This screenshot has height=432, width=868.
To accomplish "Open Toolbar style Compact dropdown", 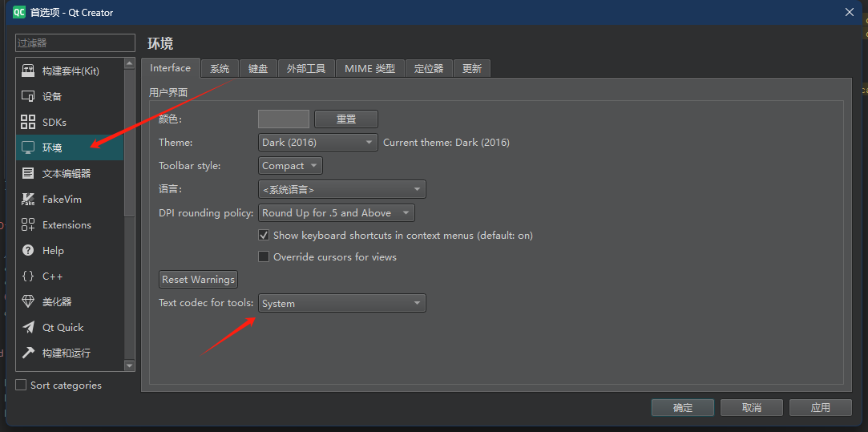I will pyautogui.click(x=290, y=166).
